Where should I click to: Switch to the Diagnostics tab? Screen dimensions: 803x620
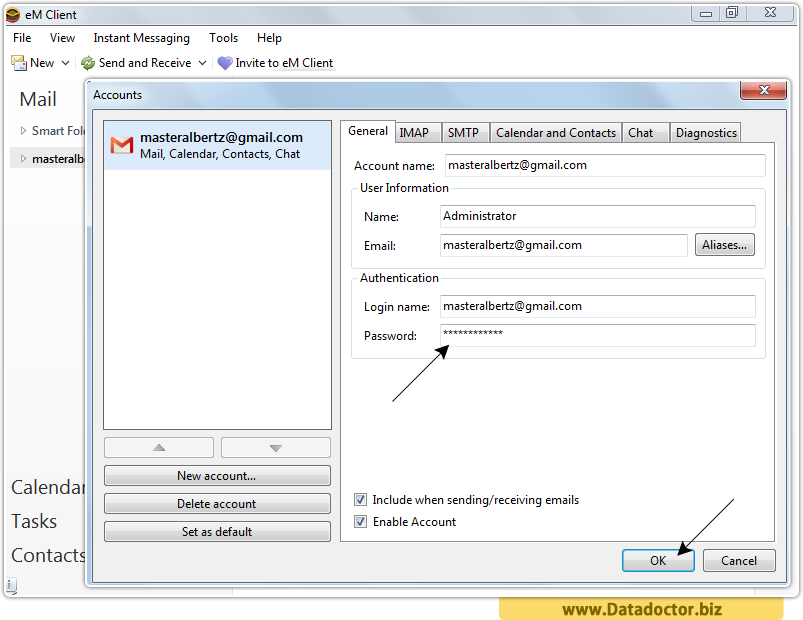click(706, 133)
